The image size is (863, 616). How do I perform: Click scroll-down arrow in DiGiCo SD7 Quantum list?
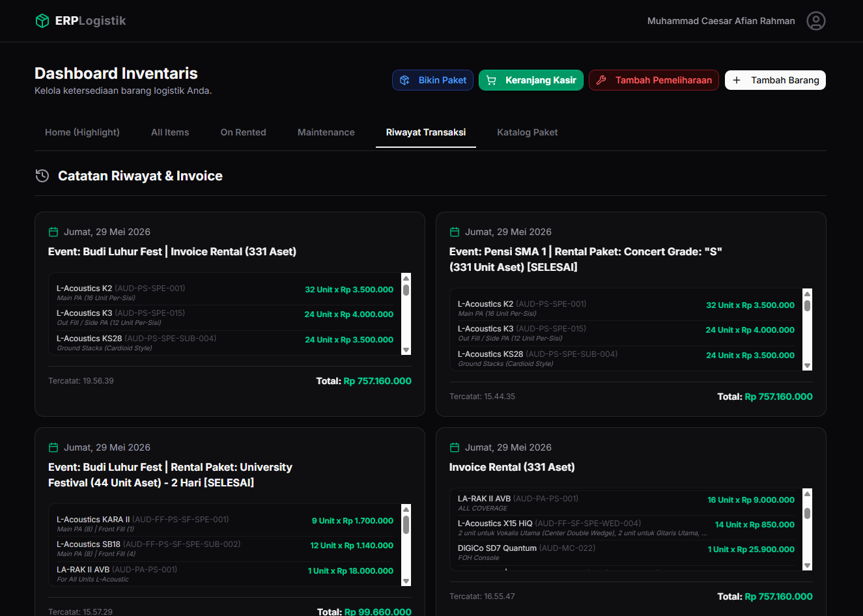pos(807,566)
